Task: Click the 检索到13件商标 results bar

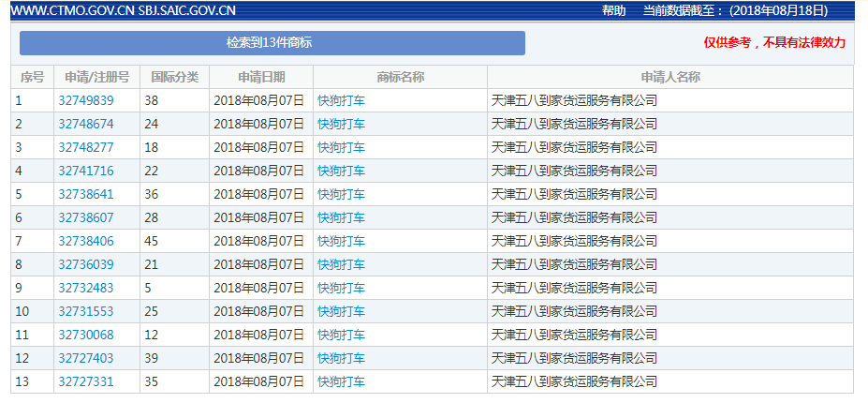Action: point(272,43)
